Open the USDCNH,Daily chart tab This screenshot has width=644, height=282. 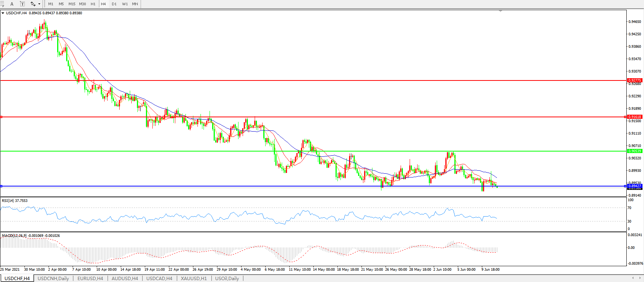click(x=53, y=279)
